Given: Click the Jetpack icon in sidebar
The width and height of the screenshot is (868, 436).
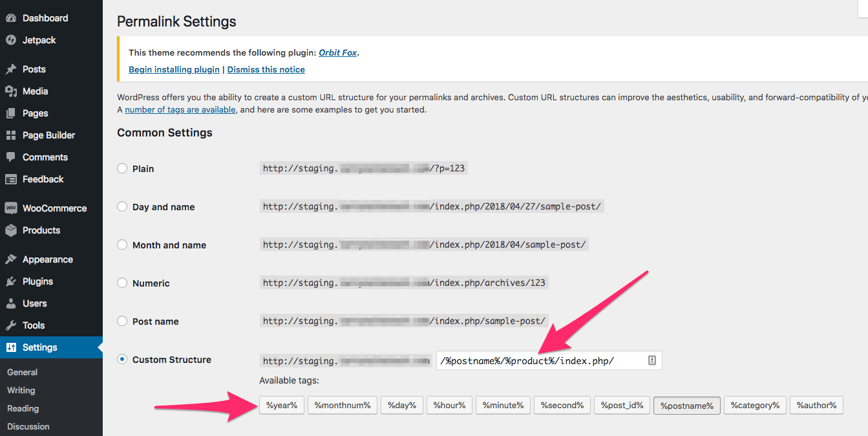Looking at the screenshot, I should point(11,40).
